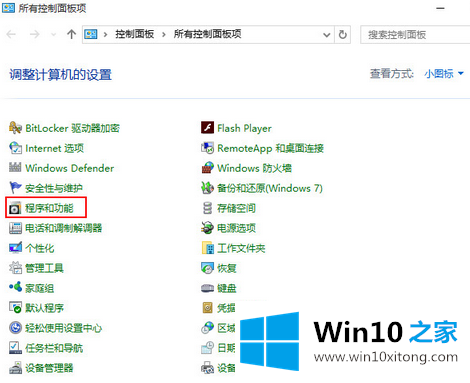
Task: Click the 默认程序 icon
Action: coord(15,308)
